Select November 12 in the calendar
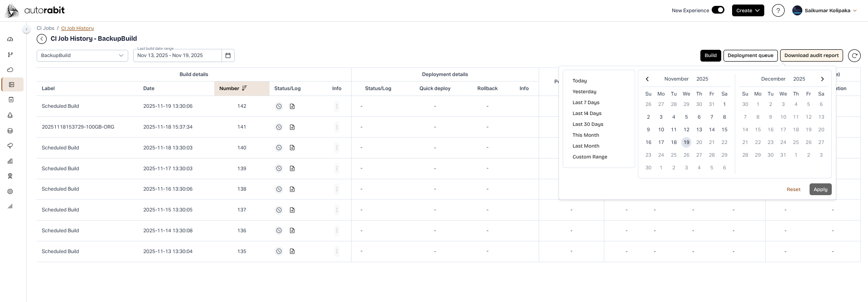This screenshot has height=302, width=868. tap(686, 130)
